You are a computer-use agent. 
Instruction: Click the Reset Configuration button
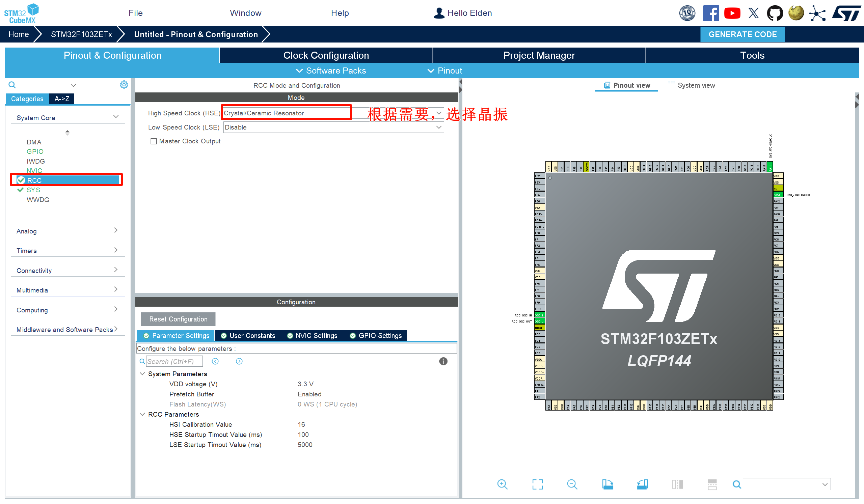178,319
